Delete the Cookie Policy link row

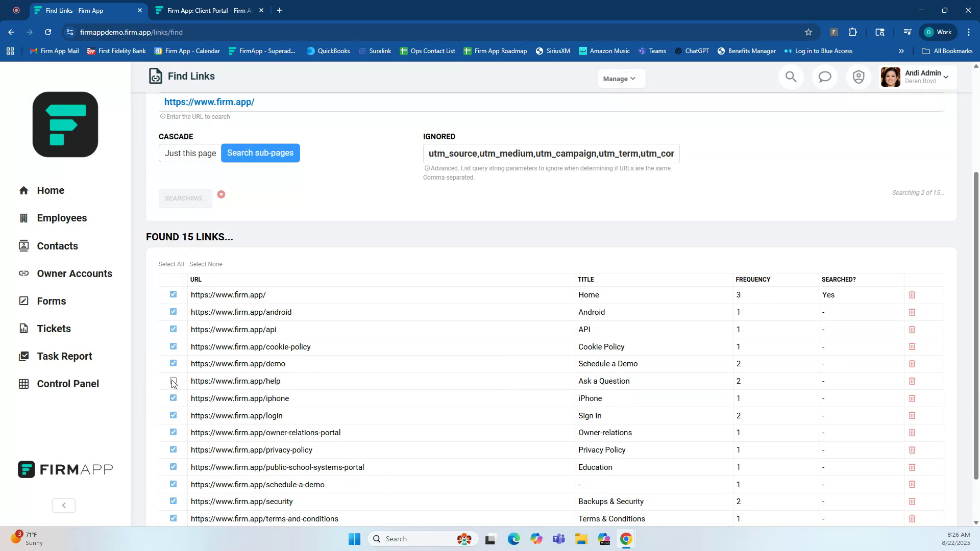coord(912,346)
